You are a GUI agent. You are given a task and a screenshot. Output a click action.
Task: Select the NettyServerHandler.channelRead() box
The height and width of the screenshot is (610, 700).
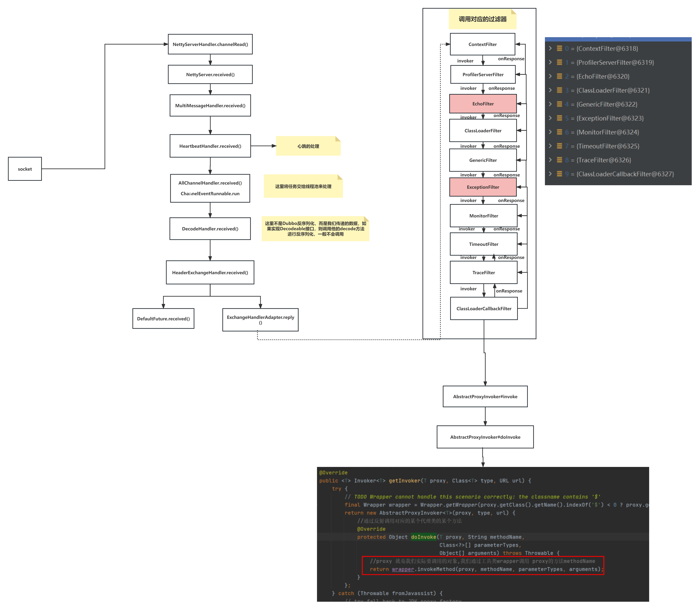(210, 44)
